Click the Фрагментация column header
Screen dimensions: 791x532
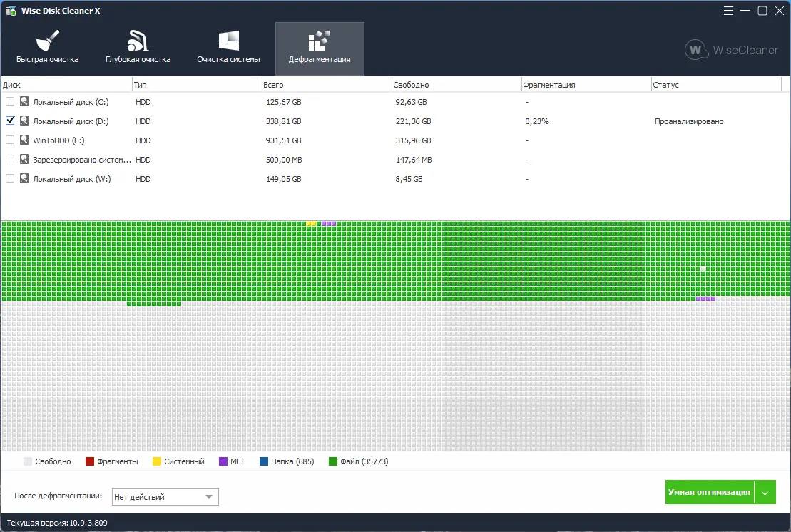click(586, 85)
